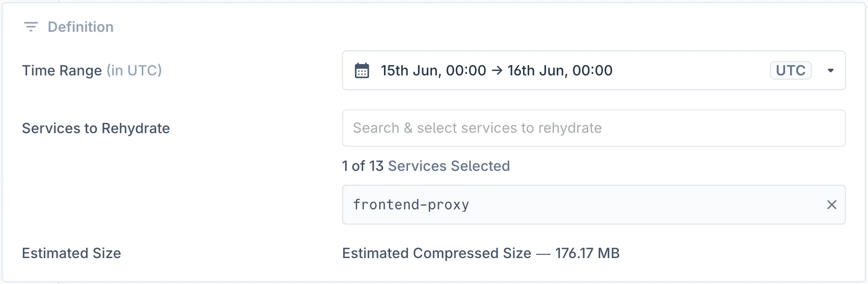
Task: Click empty space in the time range picker
Action: 691,71
